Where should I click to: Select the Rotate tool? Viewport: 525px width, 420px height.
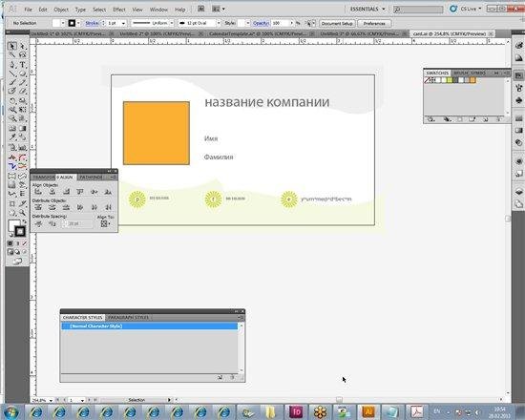(11, 100)
